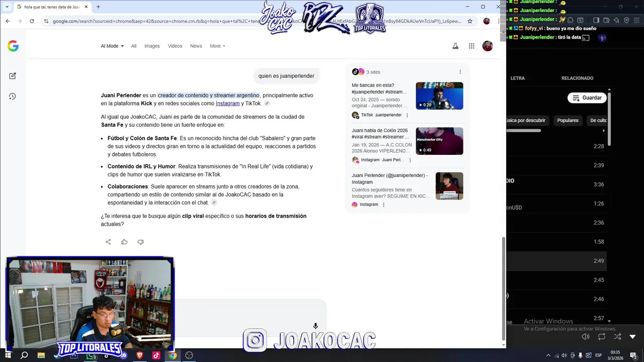The width and height of the screenshot is (644, 362).
Task: Open the Windows notification center
Action: point(634,355)
